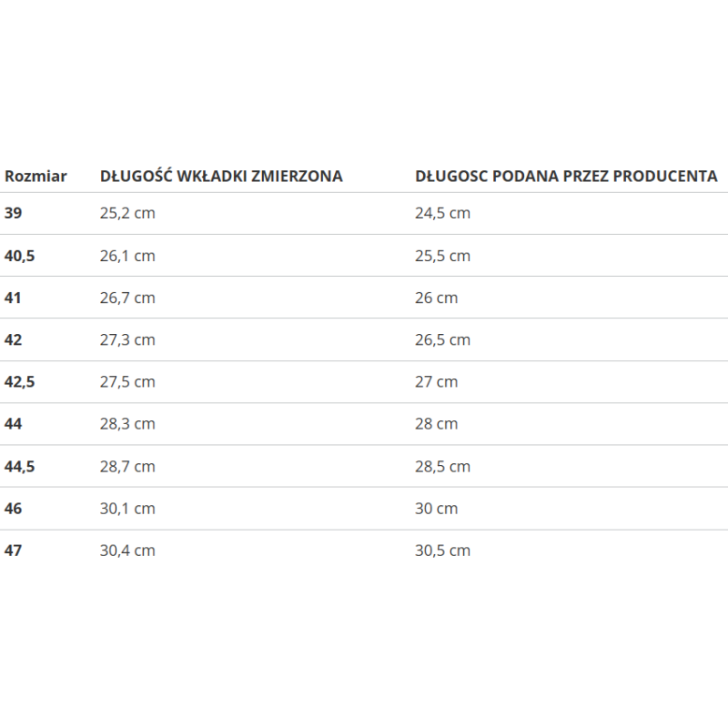Click the Rozmiar column header
The height and width of the screenshot is (728, 728).
(x=35, y=177)
